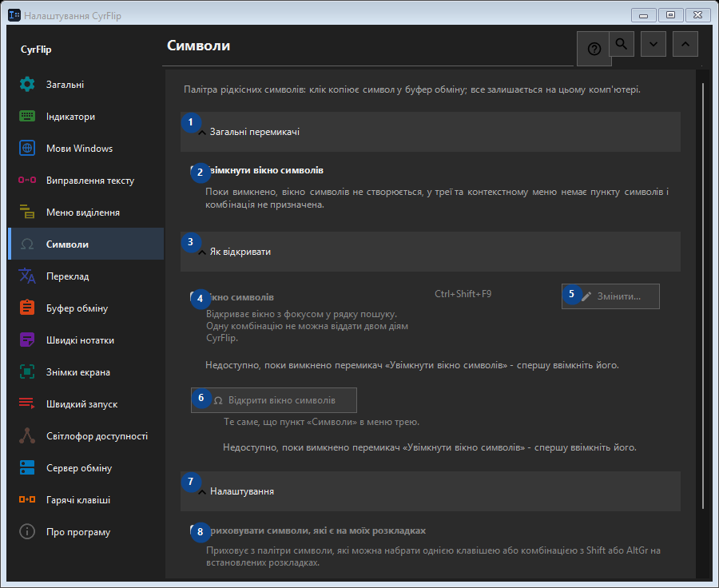Click the Меню виділення icon

pos(27,212)
